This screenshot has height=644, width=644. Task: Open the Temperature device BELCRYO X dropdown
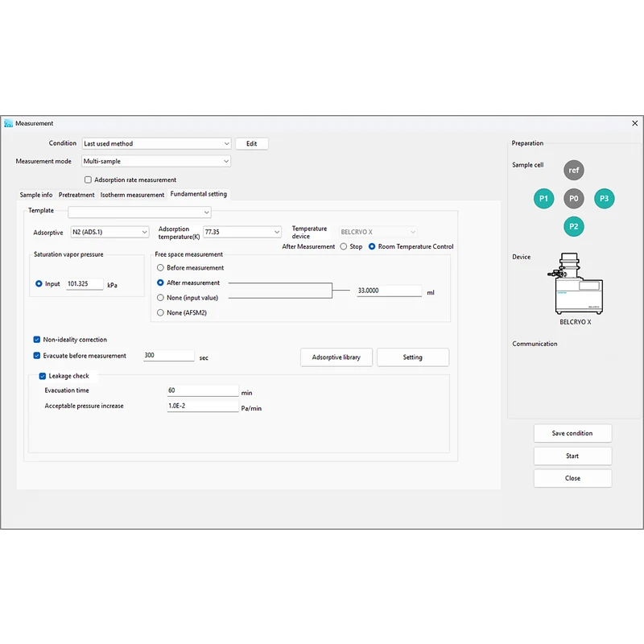[x=378, y=232]
